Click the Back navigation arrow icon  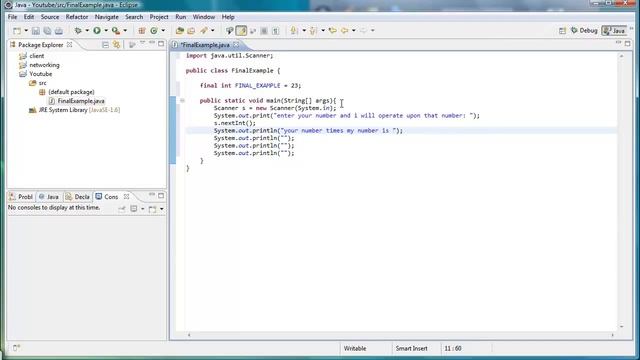click(x=344, y=31)
